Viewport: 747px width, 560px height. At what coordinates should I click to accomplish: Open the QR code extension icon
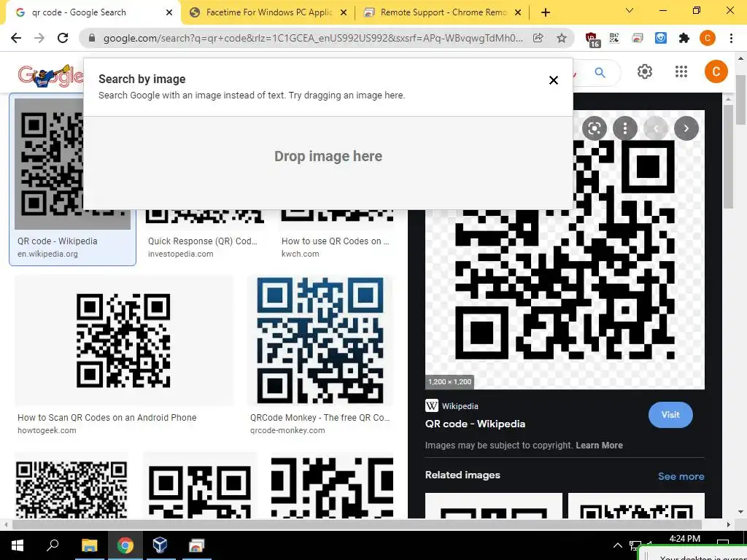[x=614, y=38]
